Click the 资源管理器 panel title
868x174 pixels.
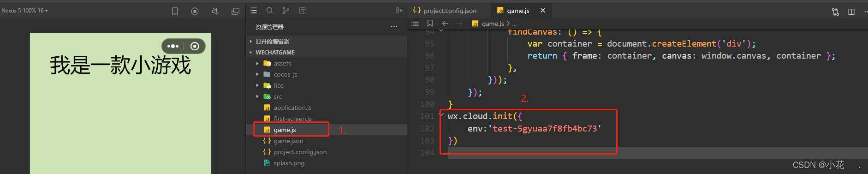pyautogui.click(x=269, y=27)
